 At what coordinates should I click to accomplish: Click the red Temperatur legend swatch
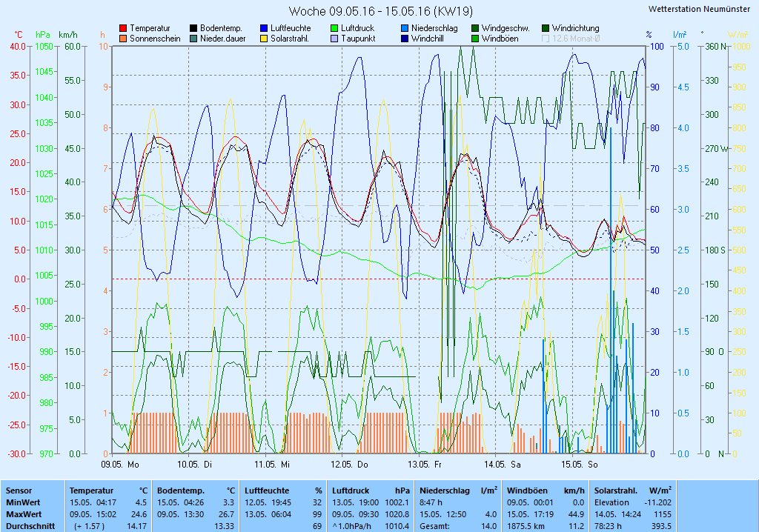click(123, 29)
